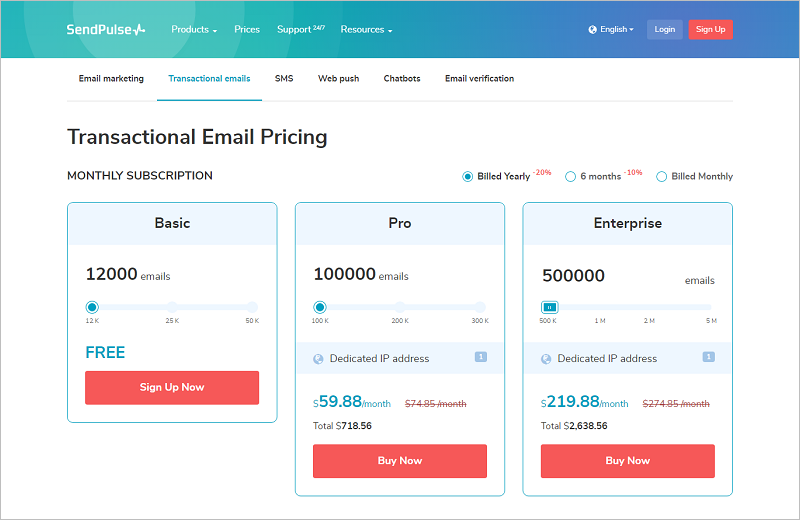800x520 pixels.
Task: Click Buy Now on the Pro plan
Action: pyautogui.click(x=400, y=461)
